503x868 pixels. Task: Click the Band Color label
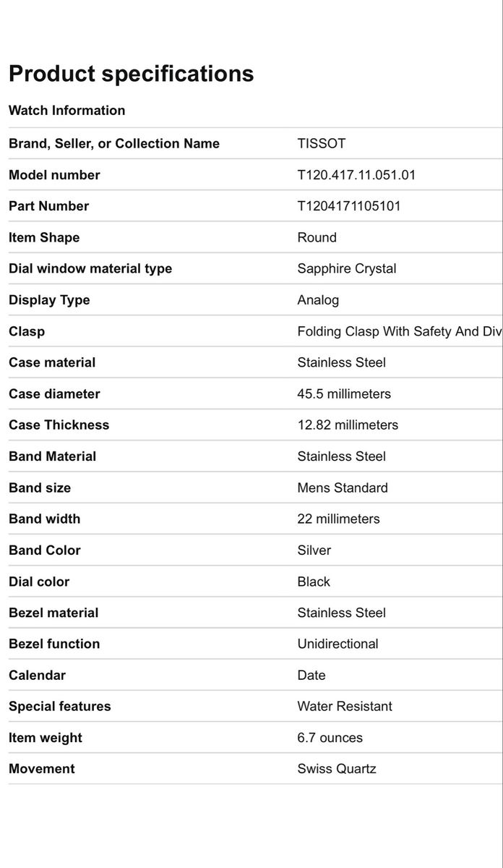tap(45, 550)
